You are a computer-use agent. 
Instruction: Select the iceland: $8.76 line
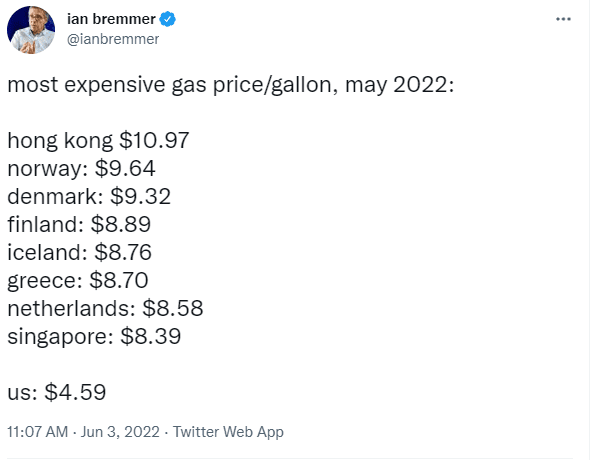79,252
